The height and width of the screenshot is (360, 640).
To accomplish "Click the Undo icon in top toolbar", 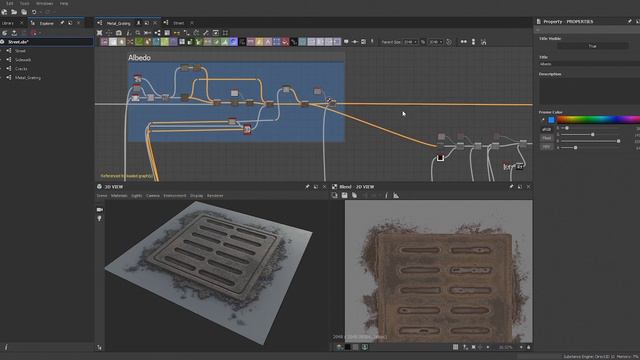I will pos(34,12).
